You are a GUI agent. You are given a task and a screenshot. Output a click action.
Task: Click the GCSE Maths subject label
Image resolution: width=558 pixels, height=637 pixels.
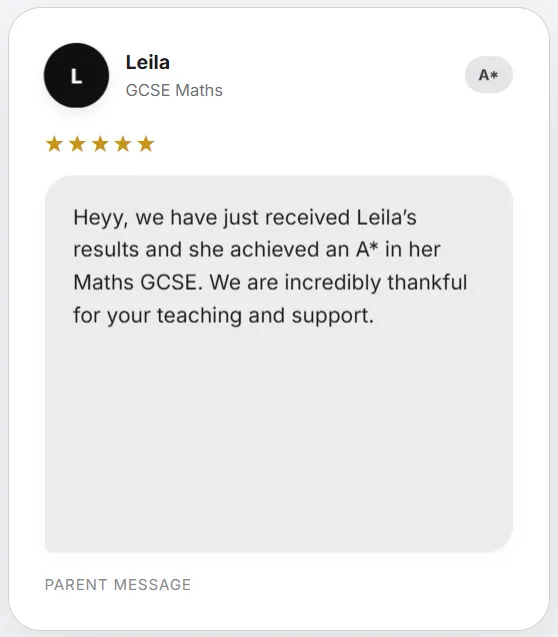point(174,90)
